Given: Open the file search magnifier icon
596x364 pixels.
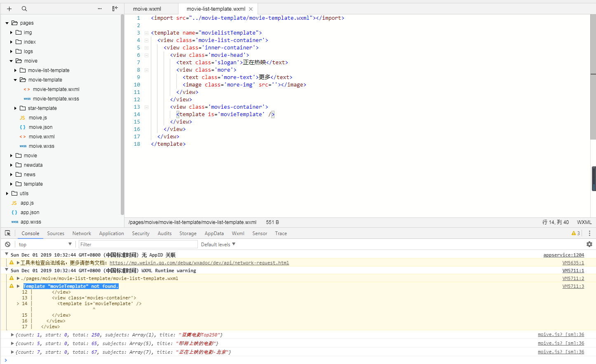Looking at the screenshot, I should [x=24, y=9].
